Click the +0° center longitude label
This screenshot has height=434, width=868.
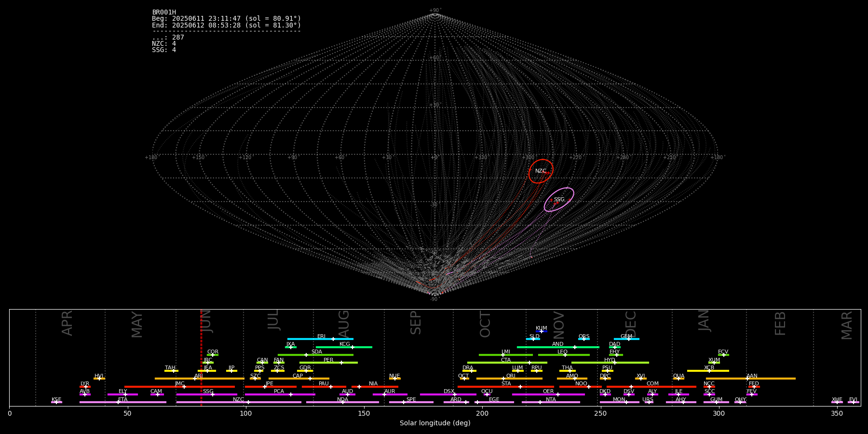coord(435,158)
